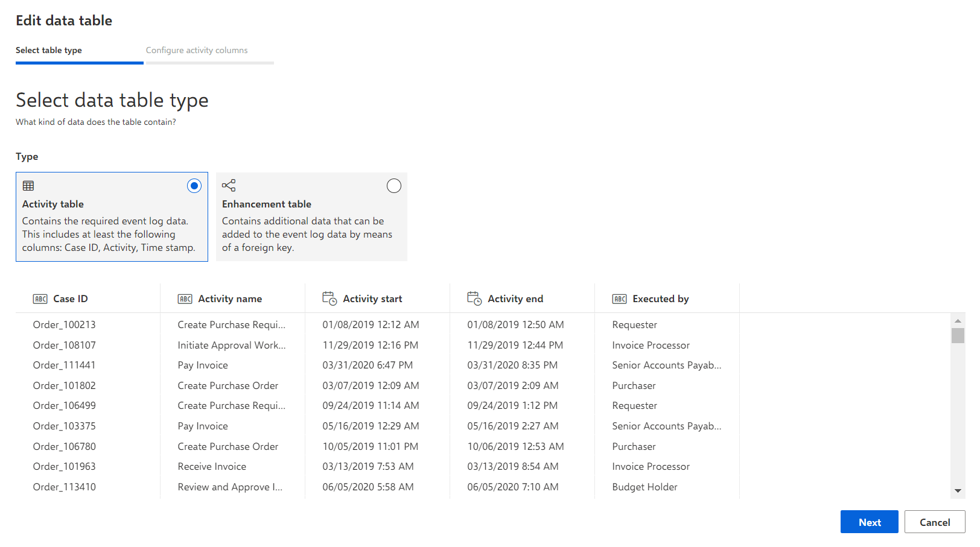Select the Activity table radio button
Viewport: 980px width, 547px height.
(x=194, y=186)
